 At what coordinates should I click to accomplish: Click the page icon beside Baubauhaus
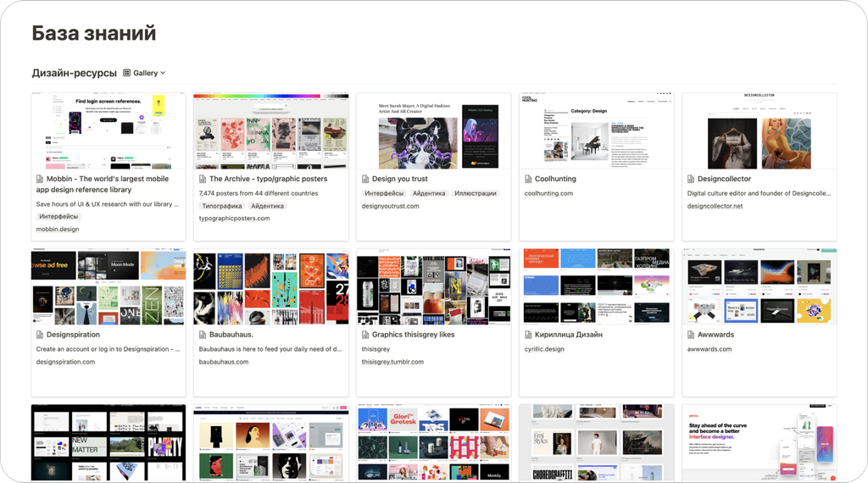[x=203, y=335]
